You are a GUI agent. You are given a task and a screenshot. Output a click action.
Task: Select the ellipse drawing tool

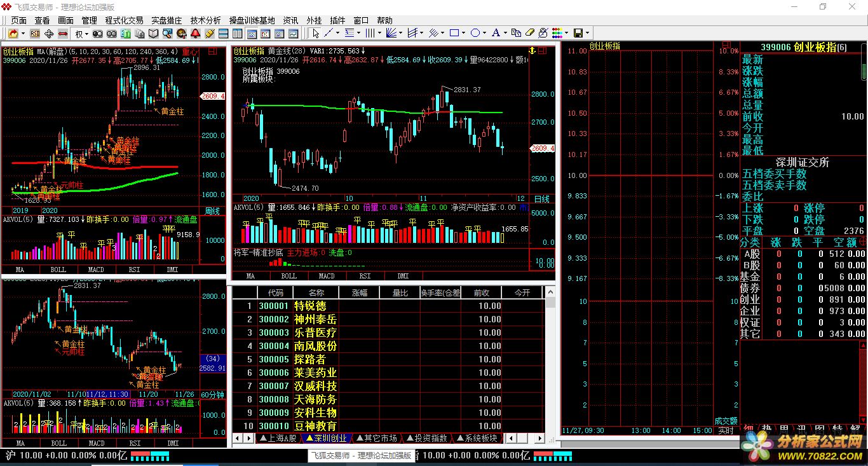point(475,33)
